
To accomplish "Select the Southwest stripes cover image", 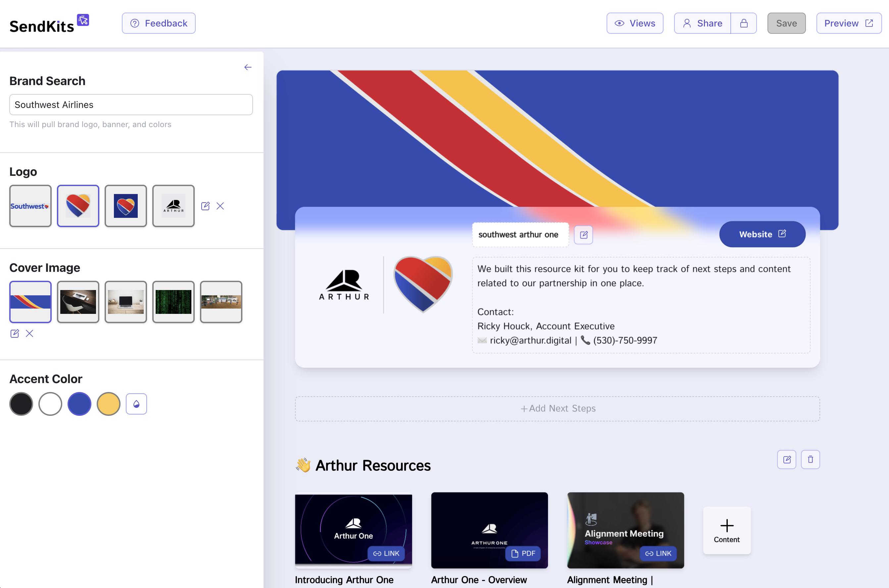I will [x=30, y=302].
